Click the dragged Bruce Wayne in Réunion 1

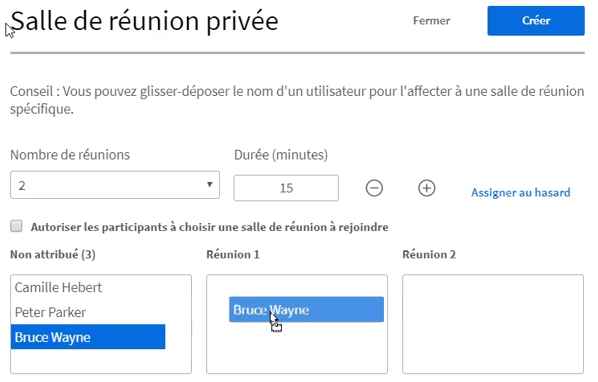click(306, 310)
